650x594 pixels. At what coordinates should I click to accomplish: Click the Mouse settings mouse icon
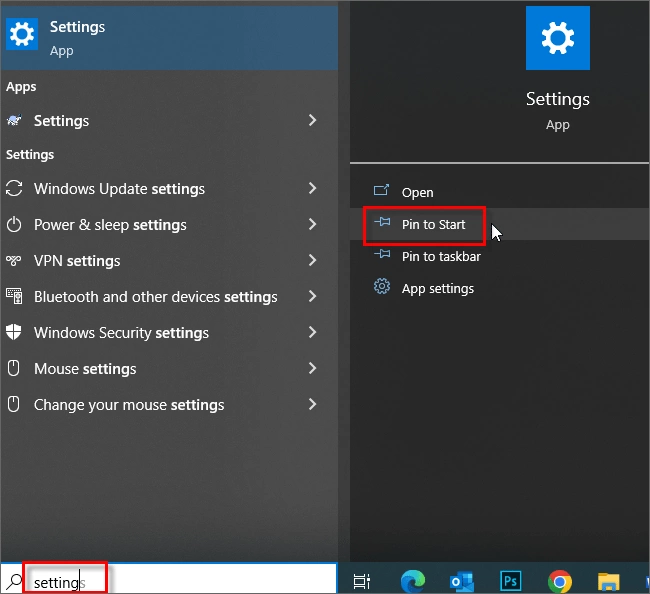[x=14, y=368]
